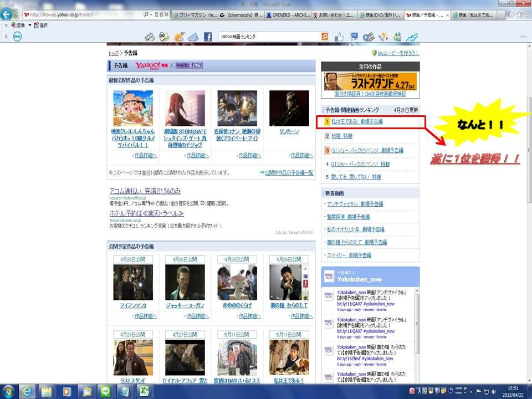Screen dimensions: 532x399
Task: Switch to the OPENERS - ARCHI tab
Action: [288, 15]
